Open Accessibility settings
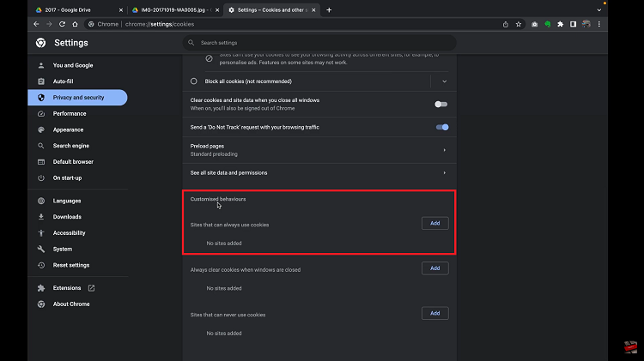 (77, 232)
